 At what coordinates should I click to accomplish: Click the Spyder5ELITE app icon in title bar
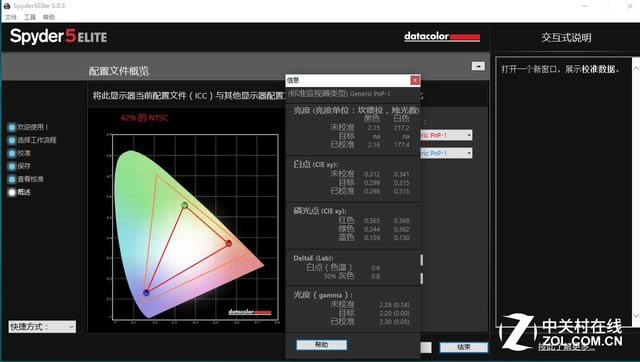pyautogui.click(x=7, y=6)
